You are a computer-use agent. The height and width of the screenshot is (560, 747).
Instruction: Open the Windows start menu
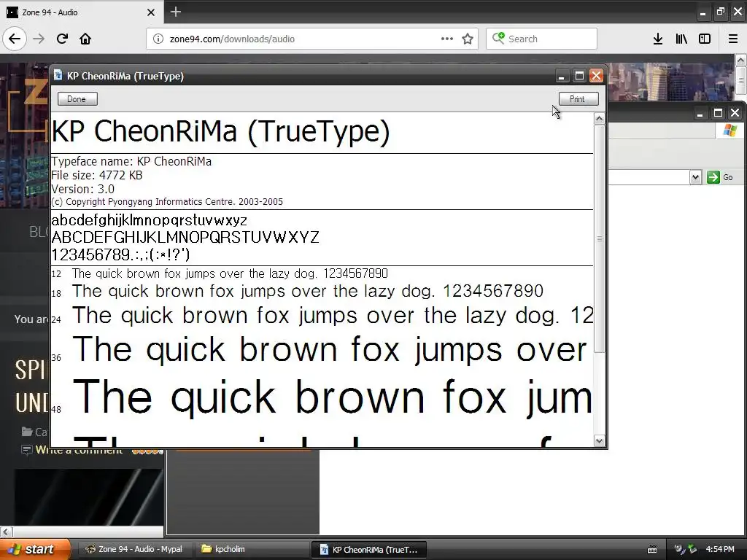34,549
